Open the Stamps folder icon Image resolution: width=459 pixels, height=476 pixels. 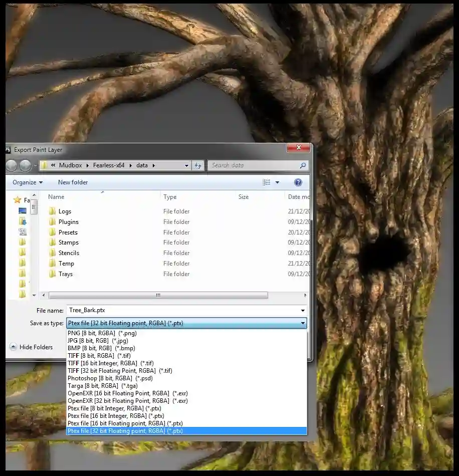pyautogui.click(x=53, y=243)
